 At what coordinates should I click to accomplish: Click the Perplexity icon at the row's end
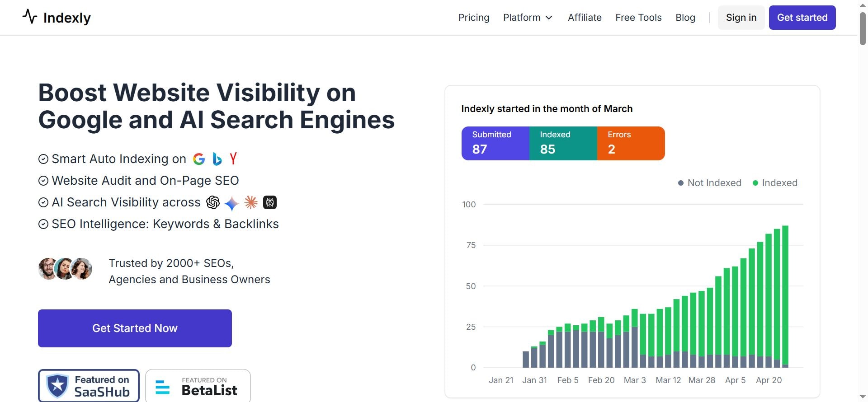269,202
